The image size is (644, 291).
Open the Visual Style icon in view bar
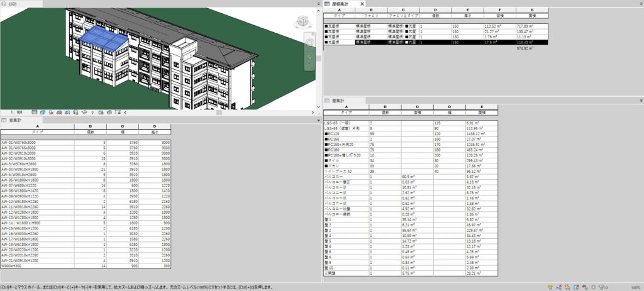[x=41, y=112]
